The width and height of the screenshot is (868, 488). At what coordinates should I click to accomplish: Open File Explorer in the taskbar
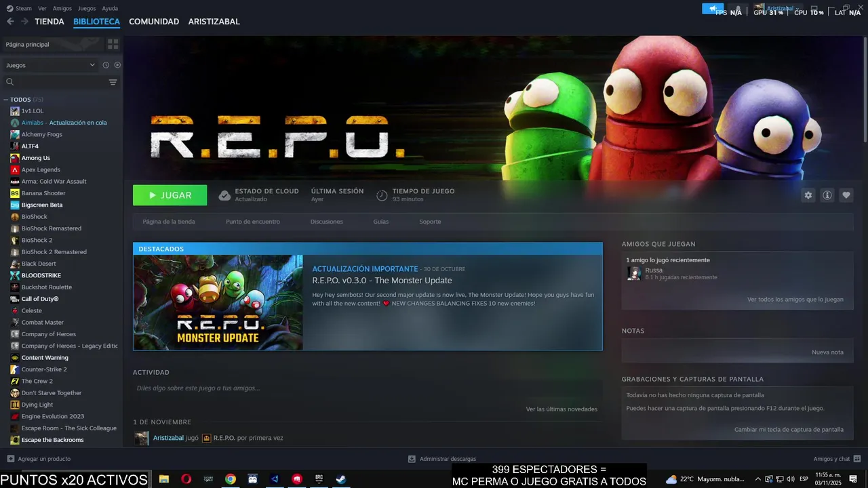coord(164,479)
